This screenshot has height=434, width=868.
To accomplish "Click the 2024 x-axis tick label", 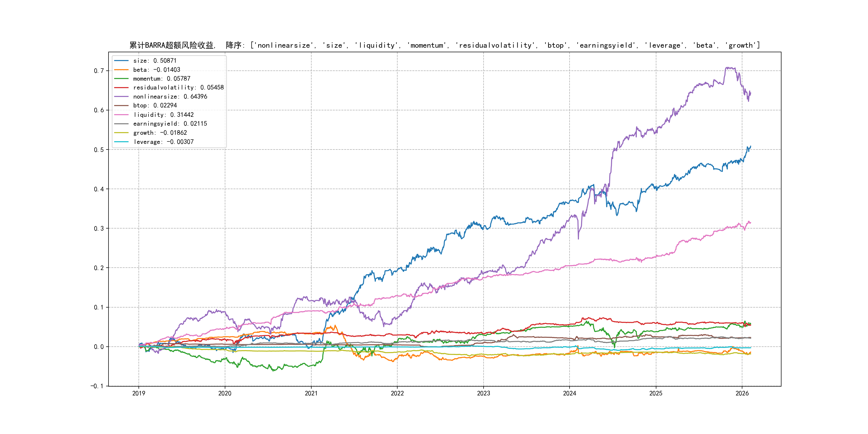I will pos(570,393).
